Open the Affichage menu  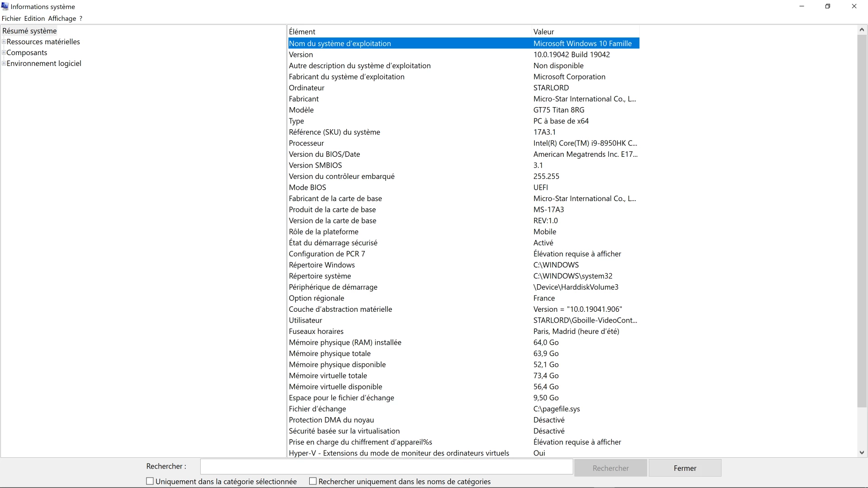point(62,19)
